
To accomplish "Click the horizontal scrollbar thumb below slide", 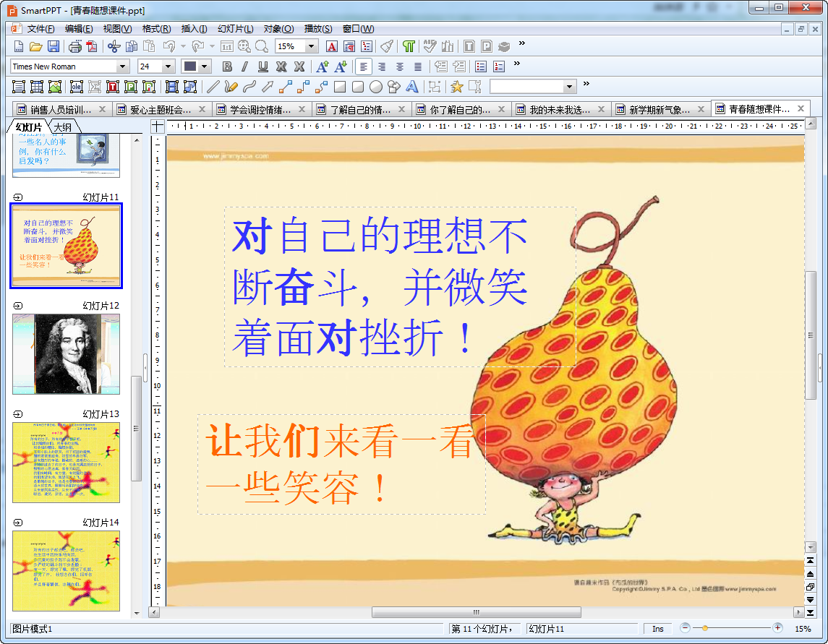I will [x=477, y=612].
